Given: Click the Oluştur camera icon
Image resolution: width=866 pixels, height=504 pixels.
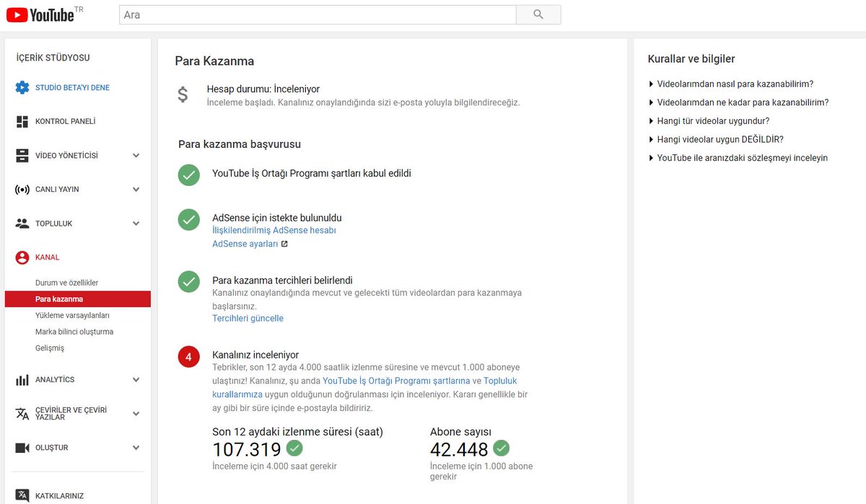Looking at the screenshot, I should (x=22, y=448).
